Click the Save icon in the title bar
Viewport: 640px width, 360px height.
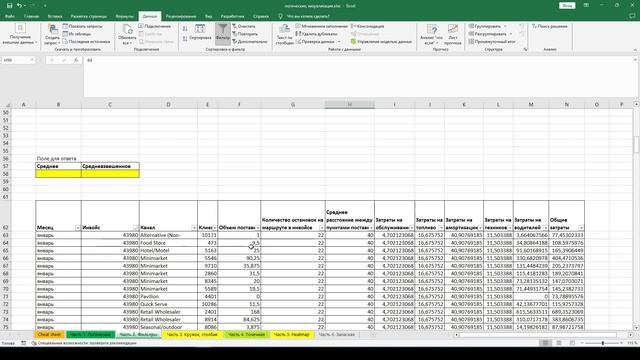pos(9,6)
